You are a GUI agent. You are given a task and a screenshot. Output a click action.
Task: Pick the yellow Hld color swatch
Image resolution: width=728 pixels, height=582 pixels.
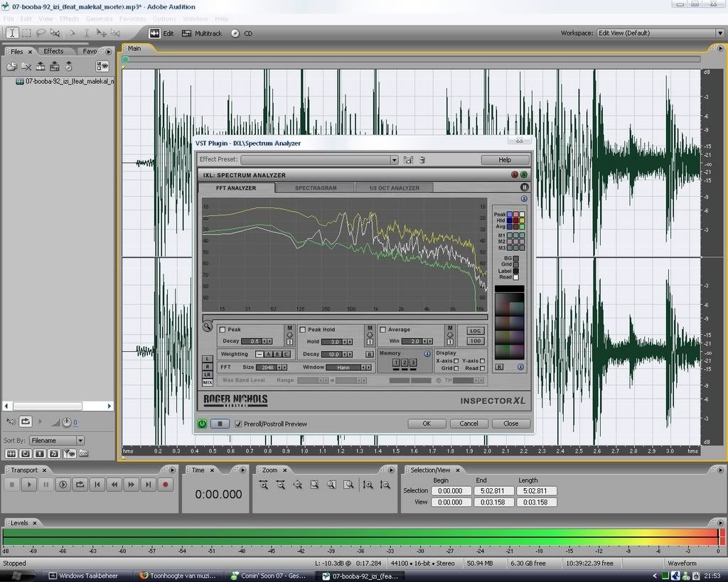522,220
